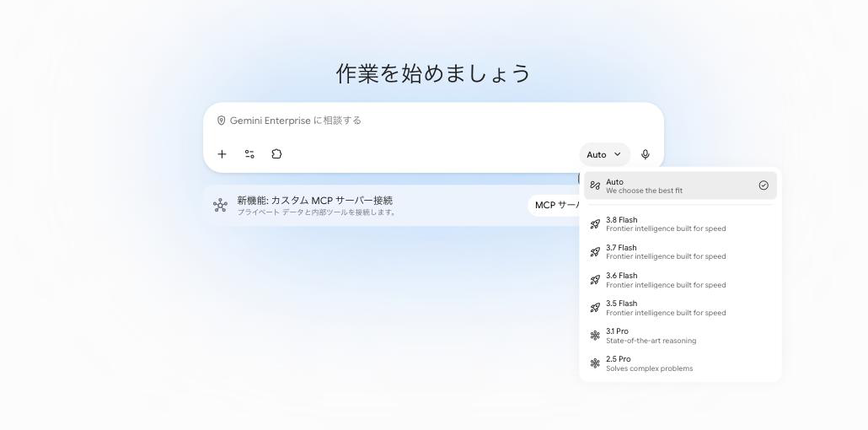Open the tools sliders icon
868x430 pixels.
(249, 154)
